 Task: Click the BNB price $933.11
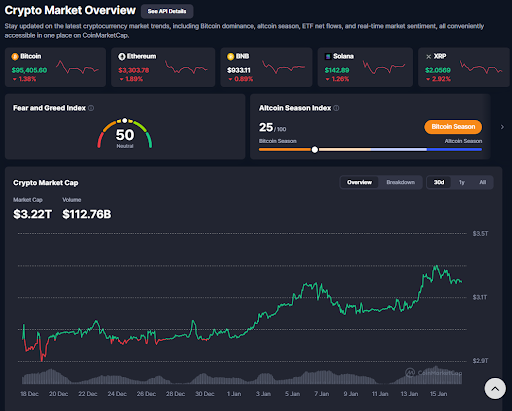click(239, 70)
